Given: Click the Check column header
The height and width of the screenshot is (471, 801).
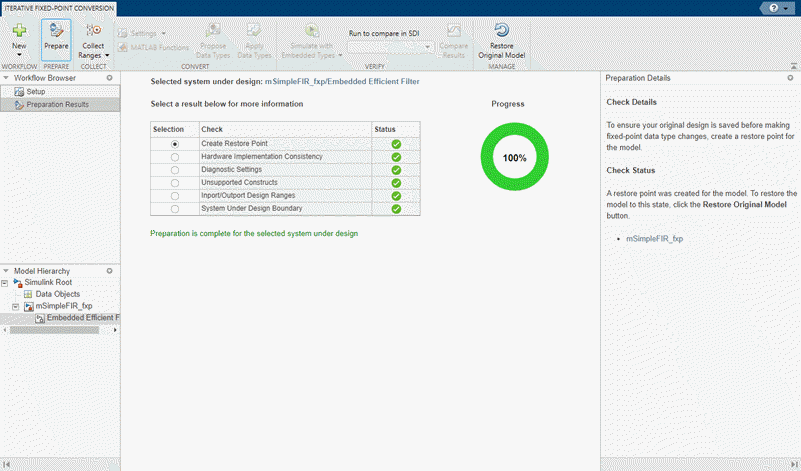Looking at the screenshot, I should click(x=285, y=129).
